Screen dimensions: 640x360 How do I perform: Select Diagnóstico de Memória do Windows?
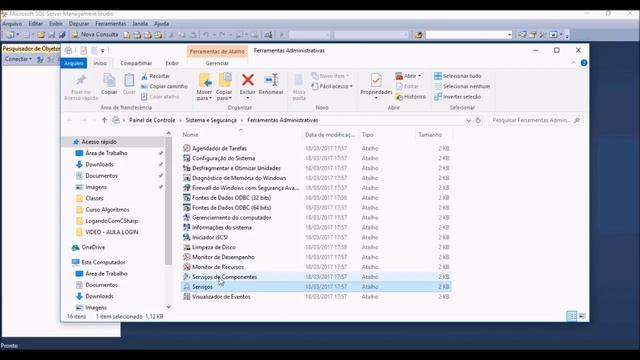tap(234, 178)
